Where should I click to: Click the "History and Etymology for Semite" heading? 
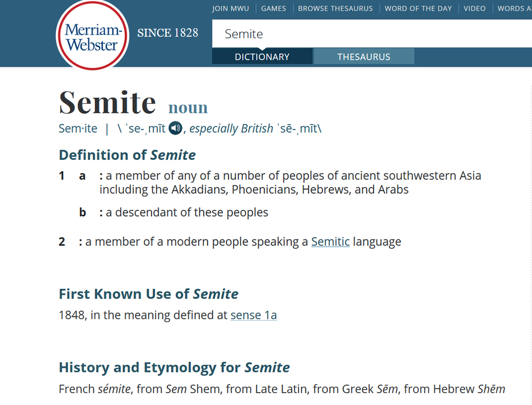tap(174, 368)
